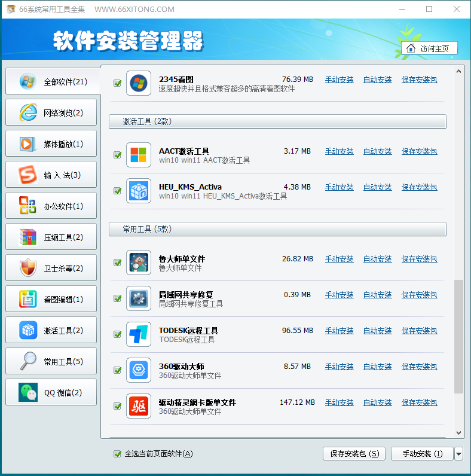
Task: Click 手动安装 link for 2345看图
Action: click(340, 80)
